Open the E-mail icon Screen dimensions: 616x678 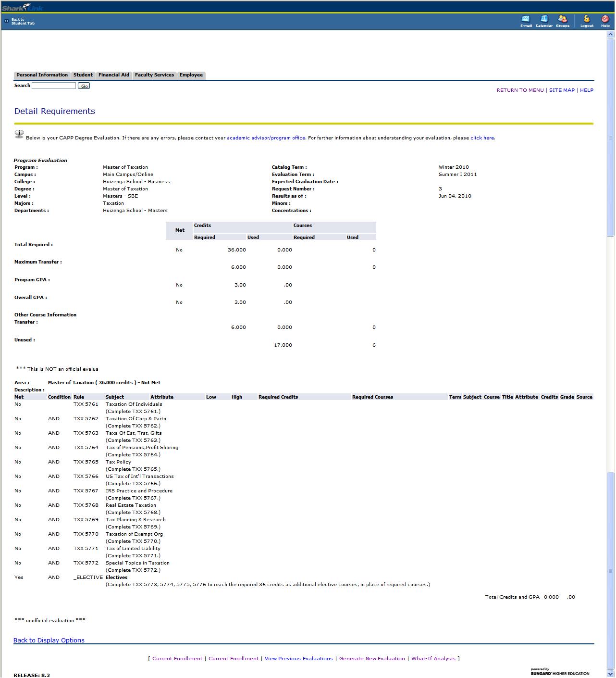pos(526,21)
